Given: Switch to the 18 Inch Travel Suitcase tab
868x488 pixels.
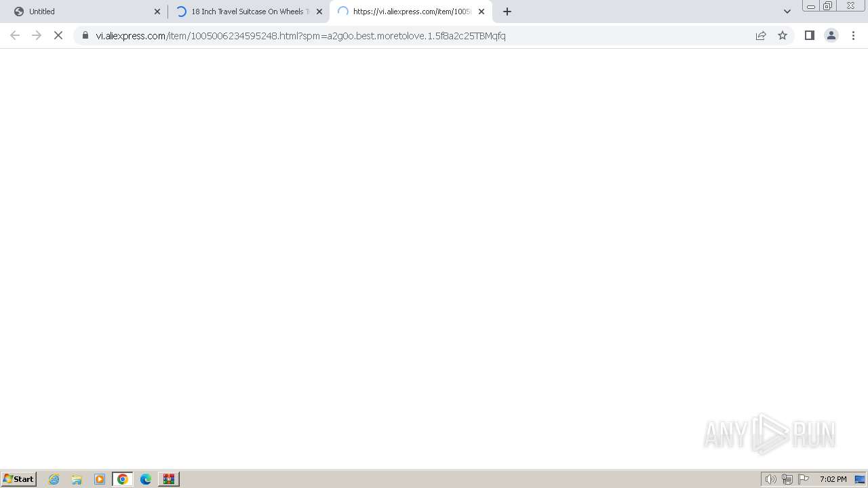Looking at the screenshot, I should 248,12.
